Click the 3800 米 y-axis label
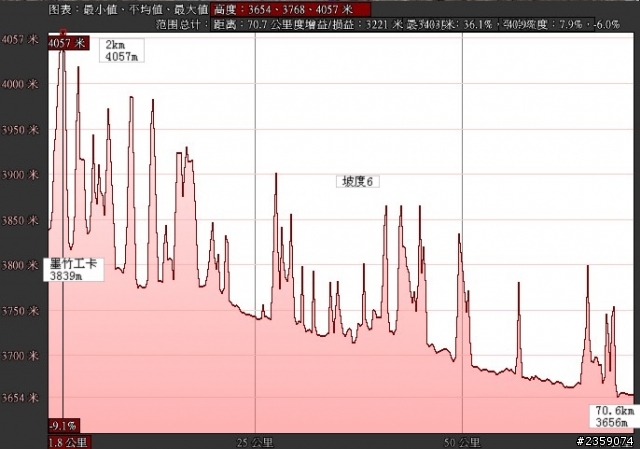This screenshot has height=449, width=640. [20, 266]
